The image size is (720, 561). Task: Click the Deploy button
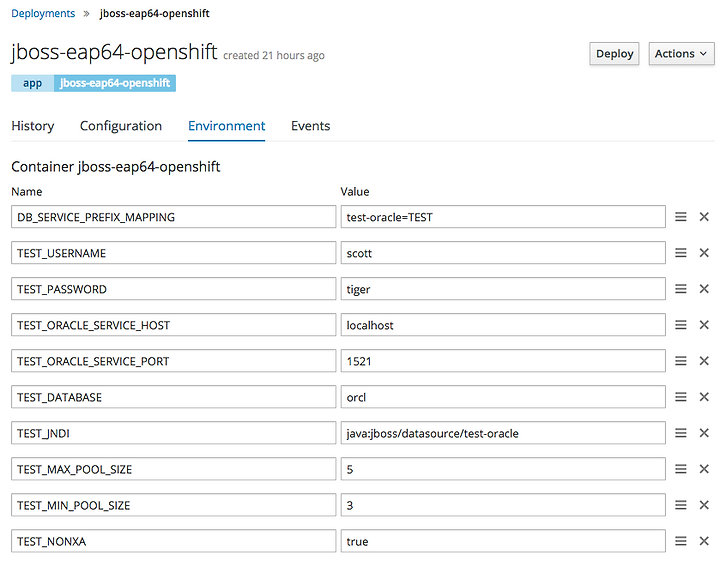[x=614, y=54]
